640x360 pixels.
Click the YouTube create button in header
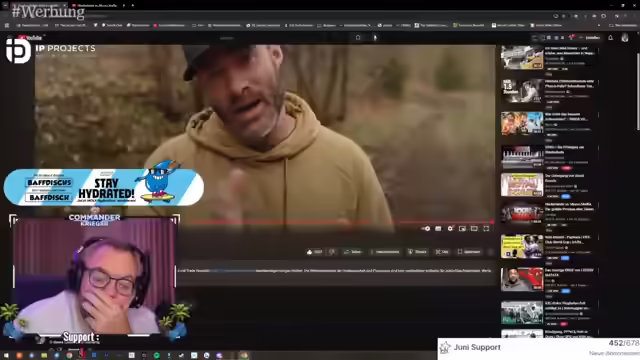pyautogui.click(x=590, y=38)
